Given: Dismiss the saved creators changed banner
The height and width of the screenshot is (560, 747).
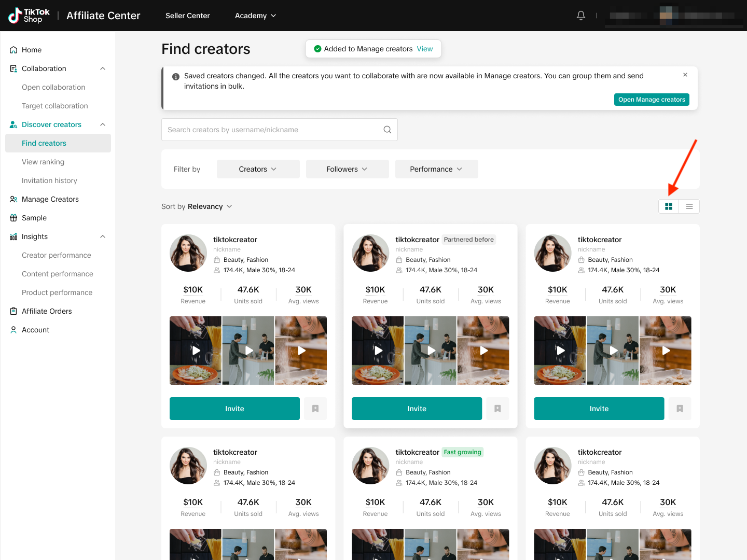Looking at the screenshot, I should [685, 75].
